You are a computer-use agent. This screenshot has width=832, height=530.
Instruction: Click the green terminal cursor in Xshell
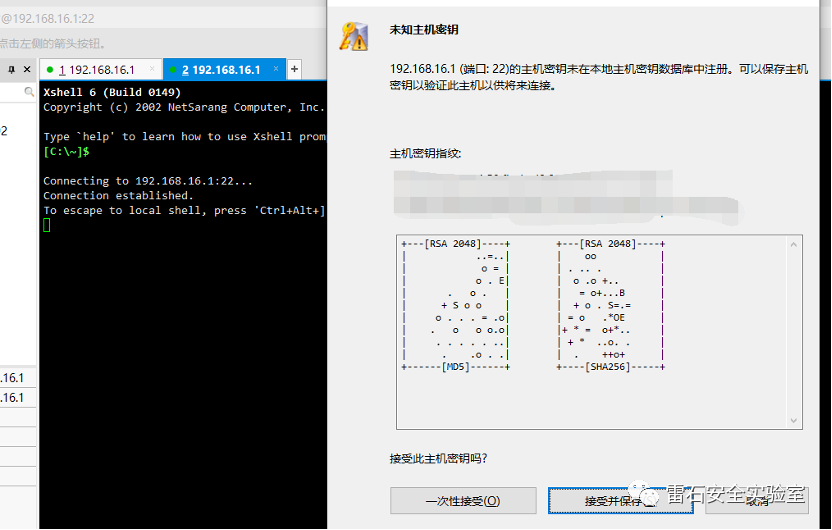(x=47, y=225)
